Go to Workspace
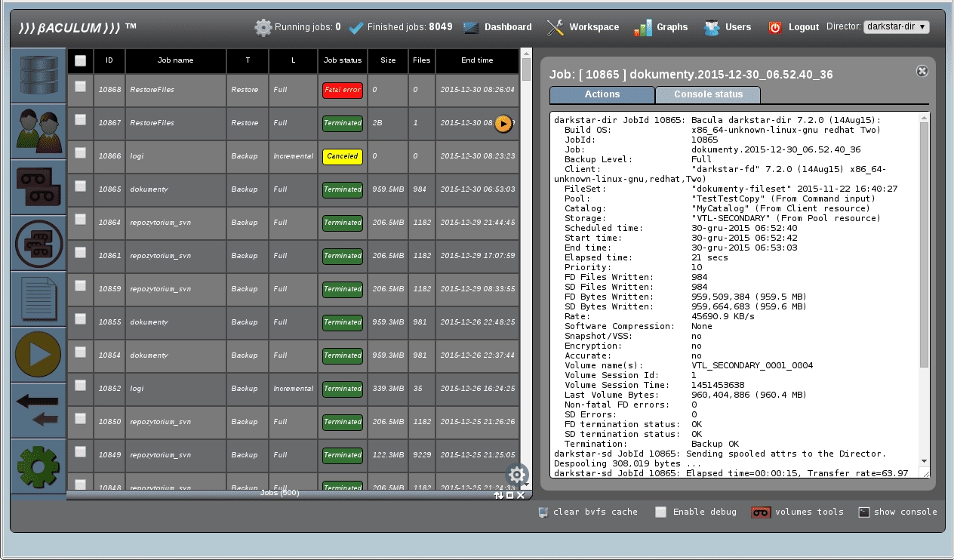Image resolution: width=954 pixels, height=560 pixels. (x=594, y=27)
